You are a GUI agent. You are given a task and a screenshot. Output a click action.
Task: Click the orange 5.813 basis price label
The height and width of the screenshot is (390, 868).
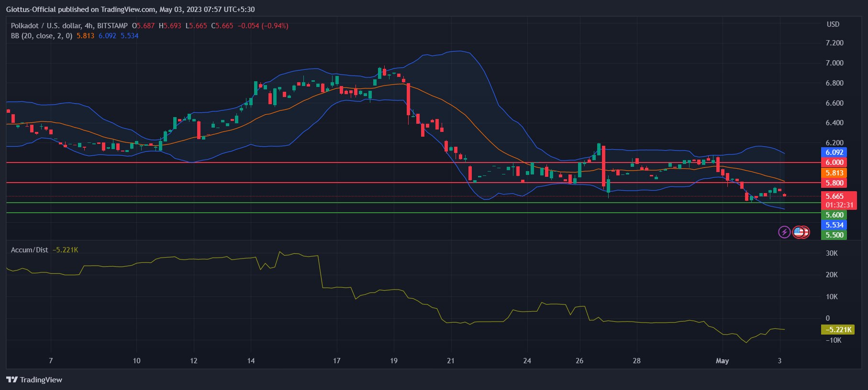tap(834, 173)
